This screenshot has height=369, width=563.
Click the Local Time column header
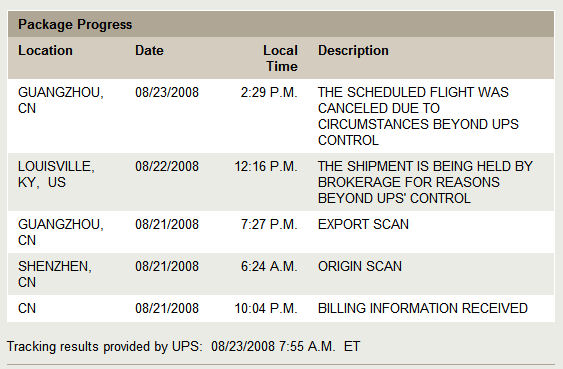click(280, 58)
